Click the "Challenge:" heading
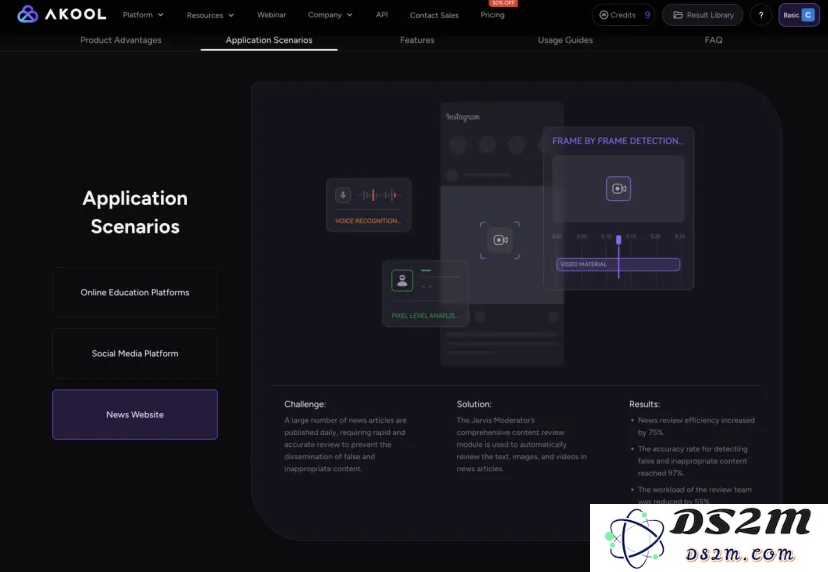 pos(305,404)
